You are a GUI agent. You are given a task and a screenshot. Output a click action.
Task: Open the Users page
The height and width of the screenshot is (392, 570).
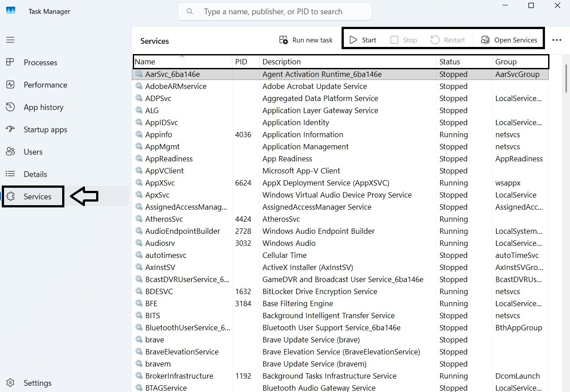[25, 152]
